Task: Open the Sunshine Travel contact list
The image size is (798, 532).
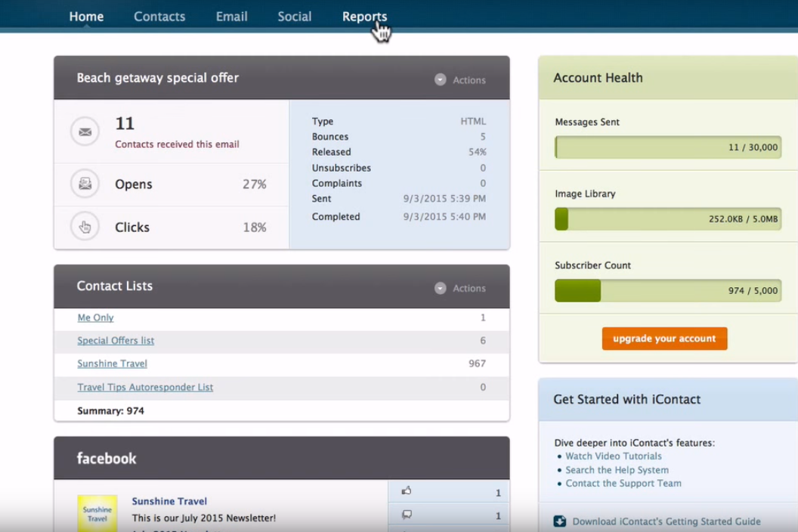Action: (112, 363)
